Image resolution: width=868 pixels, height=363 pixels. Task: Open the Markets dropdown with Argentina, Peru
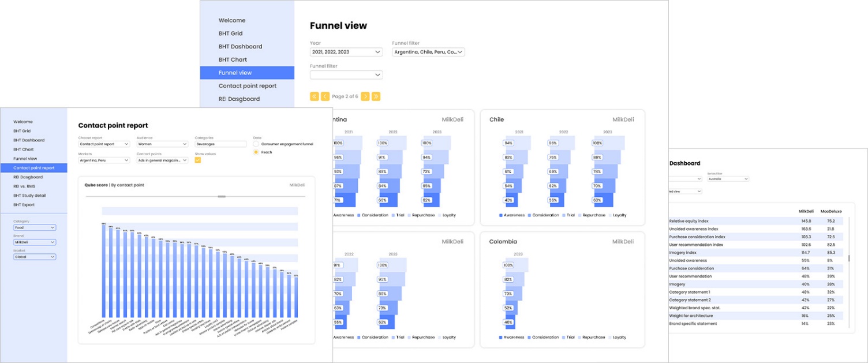tap(104, 160)
